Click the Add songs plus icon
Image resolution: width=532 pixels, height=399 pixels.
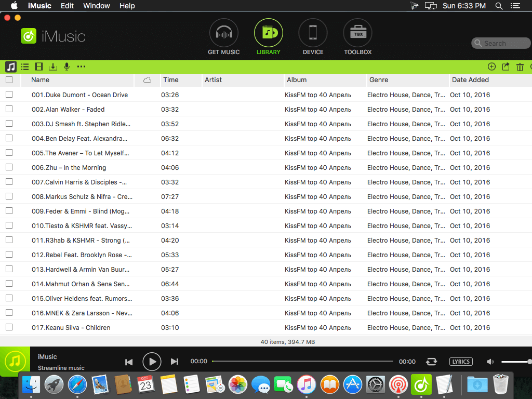(x=491, y=66)
